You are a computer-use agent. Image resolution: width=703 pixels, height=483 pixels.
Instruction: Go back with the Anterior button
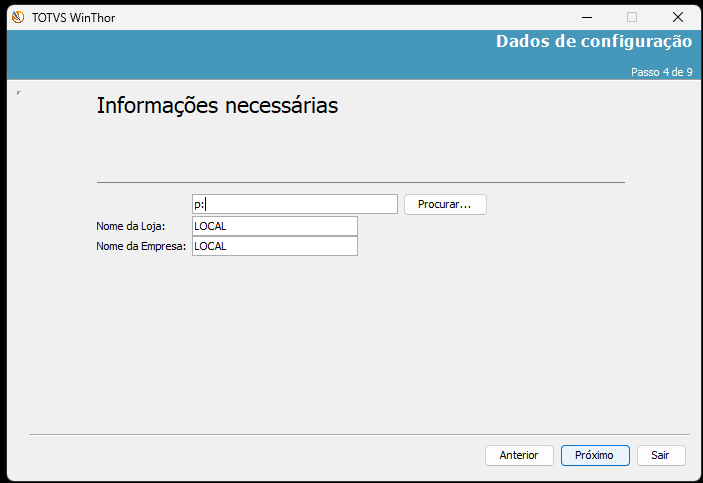pos(519,455)
